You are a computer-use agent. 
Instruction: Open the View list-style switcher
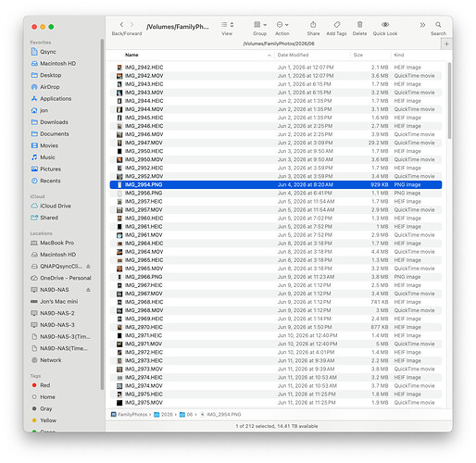(227, 24)
